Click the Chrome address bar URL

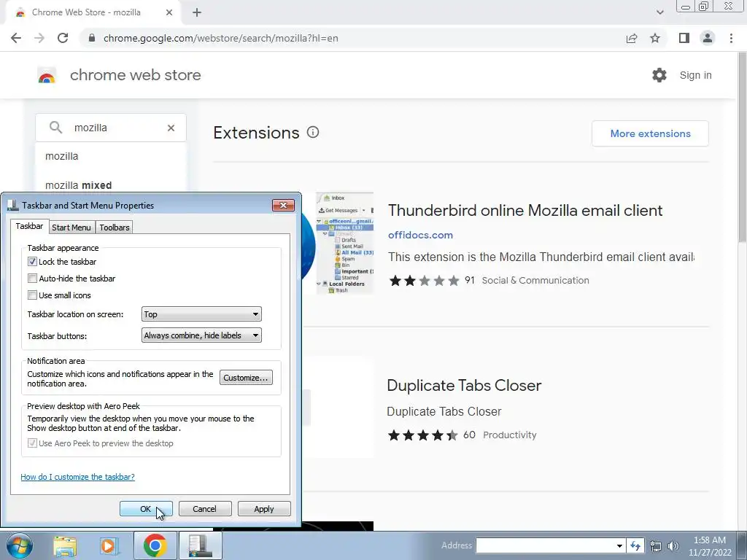[x=220, y=38]
